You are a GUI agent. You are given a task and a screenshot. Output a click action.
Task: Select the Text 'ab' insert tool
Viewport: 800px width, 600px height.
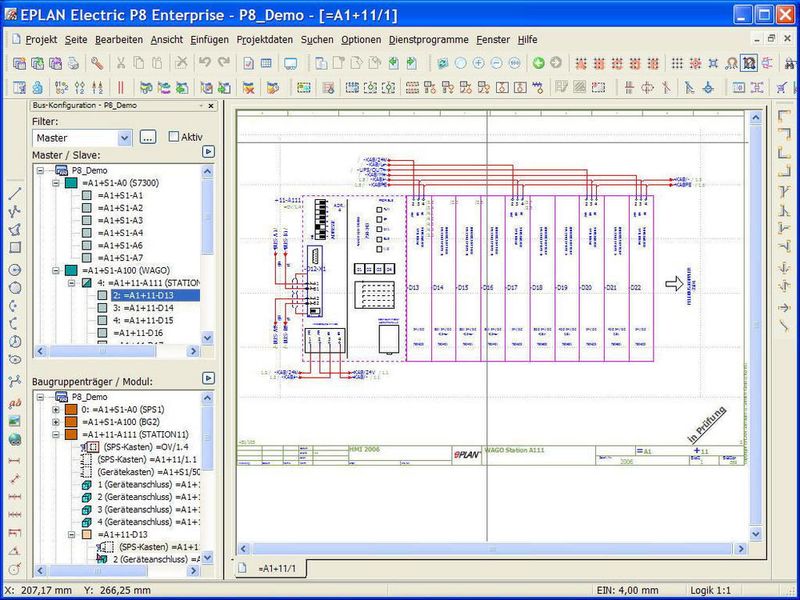click(15, 404)
